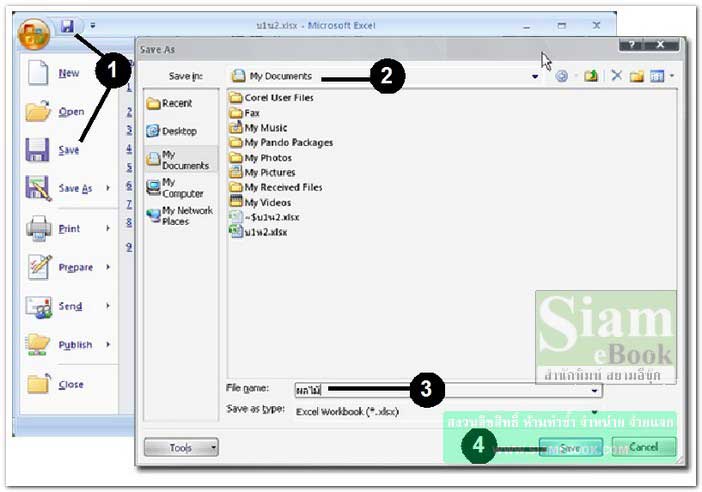Open the Save as type combo box

[448, 412]
